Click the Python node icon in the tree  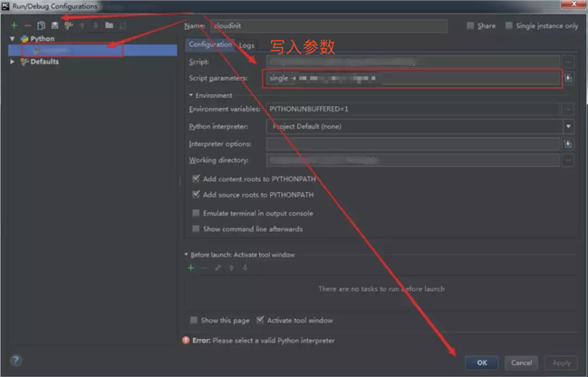coord(24,39)
